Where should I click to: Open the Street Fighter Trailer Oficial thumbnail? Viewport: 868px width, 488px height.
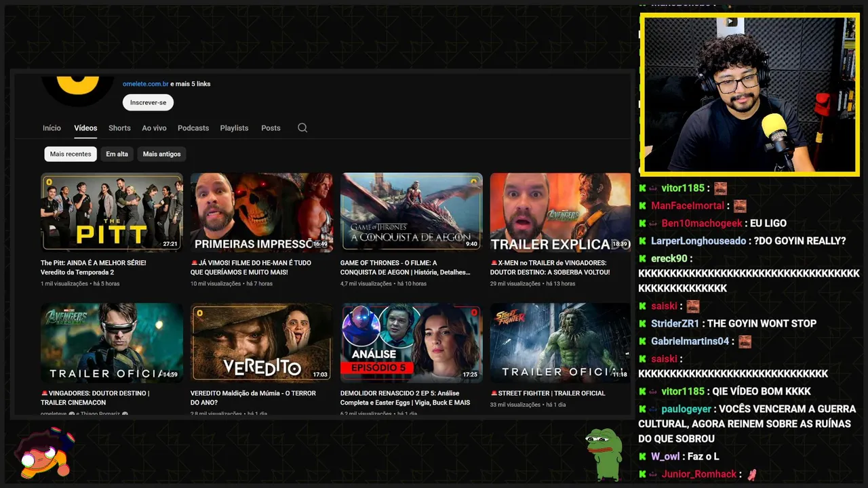(560, 342)
